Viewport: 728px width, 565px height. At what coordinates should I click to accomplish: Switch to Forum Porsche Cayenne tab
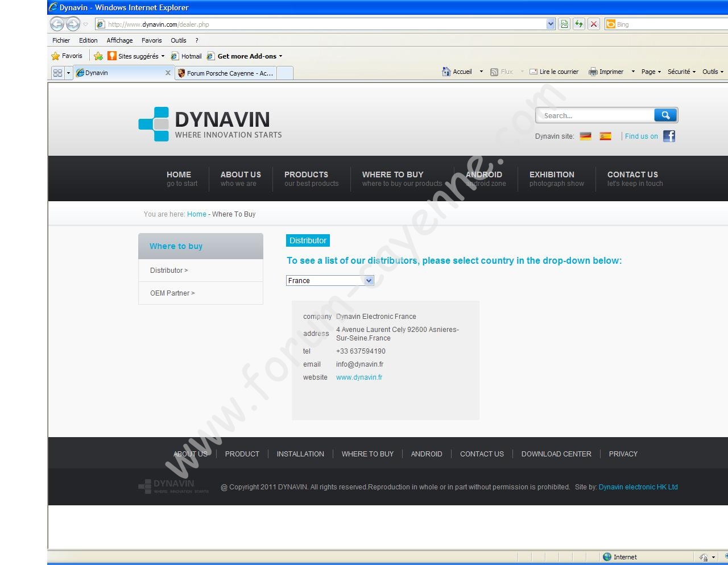tap(226, 73)
